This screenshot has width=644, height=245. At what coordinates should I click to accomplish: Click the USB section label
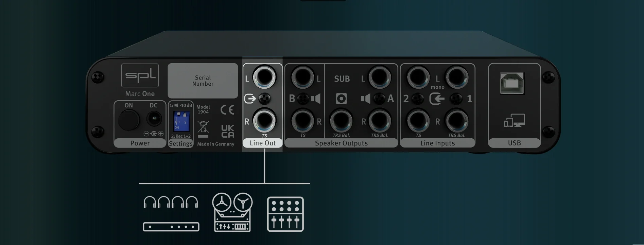tap(514, 143)
